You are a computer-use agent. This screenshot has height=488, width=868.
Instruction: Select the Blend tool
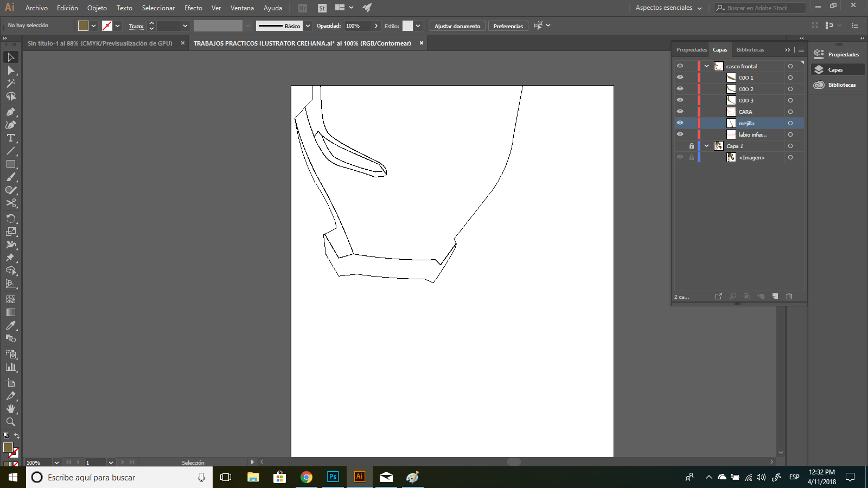[x=10, y=338]
